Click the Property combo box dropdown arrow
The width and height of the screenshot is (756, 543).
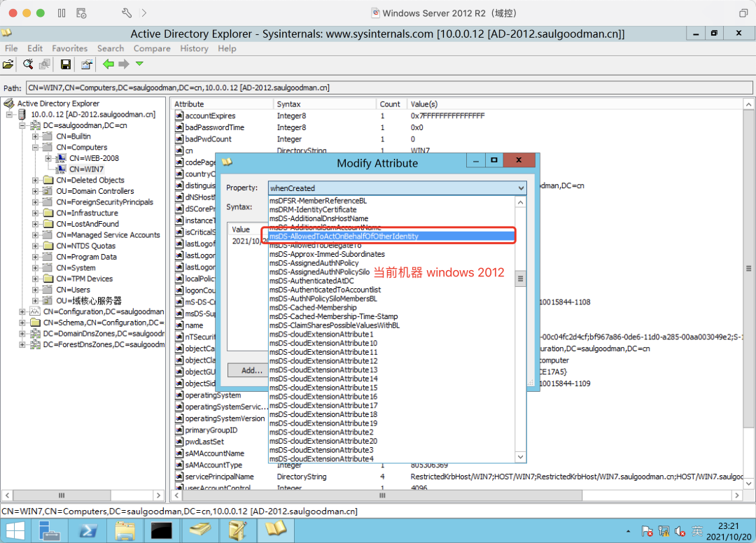pyautogui.click(x=521, y=188)
